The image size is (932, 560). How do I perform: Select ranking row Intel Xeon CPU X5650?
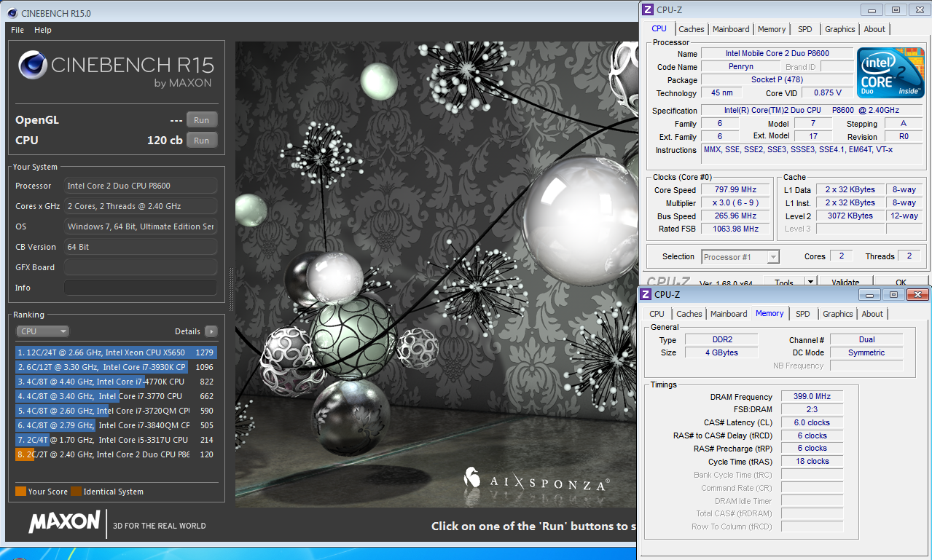point(116,352)
